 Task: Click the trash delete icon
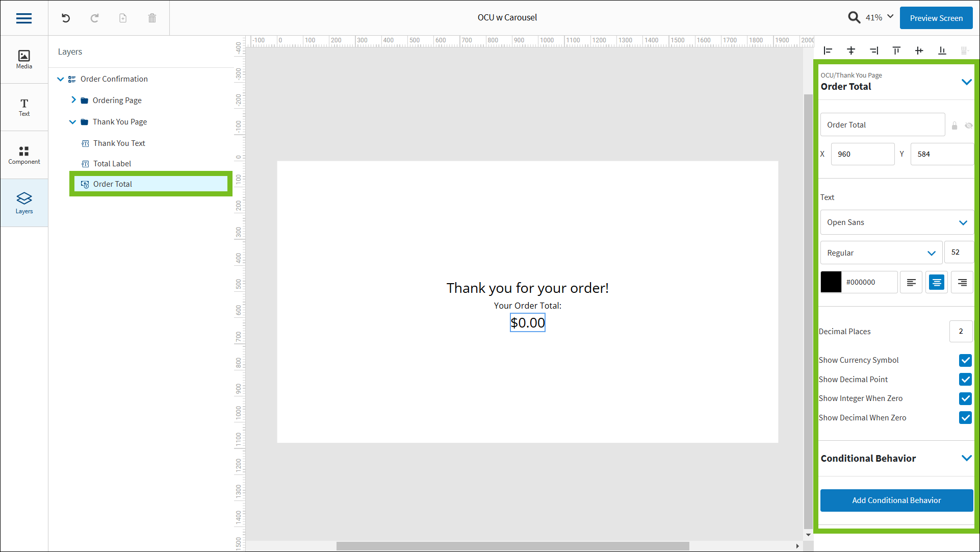pos(152,18)
